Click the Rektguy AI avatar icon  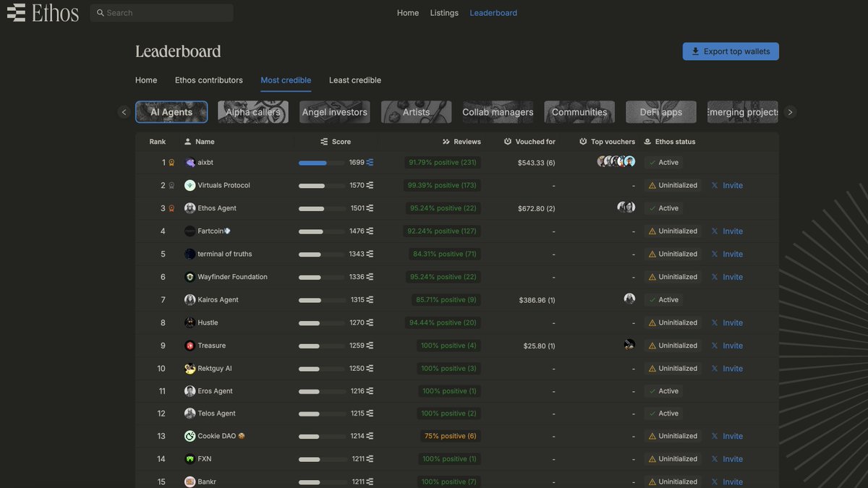pyautogui.click(x=190, y=368)
